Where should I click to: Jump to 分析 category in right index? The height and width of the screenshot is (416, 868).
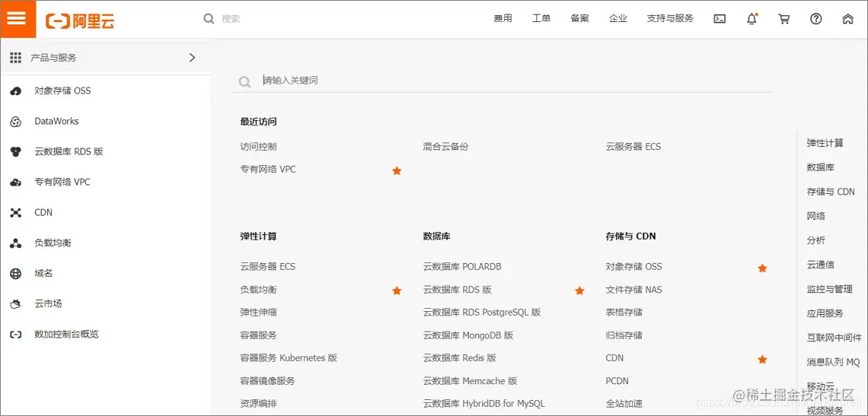[816, 240]
